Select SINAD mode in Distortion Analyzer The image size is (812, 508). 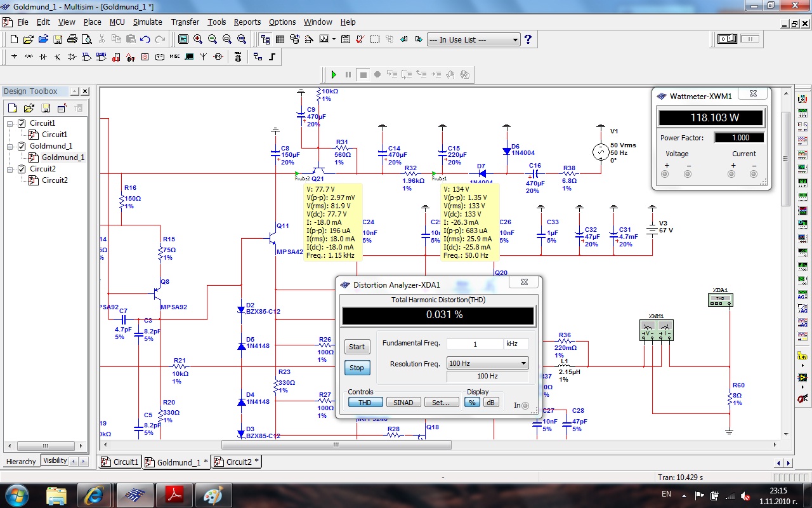point(403,402)
